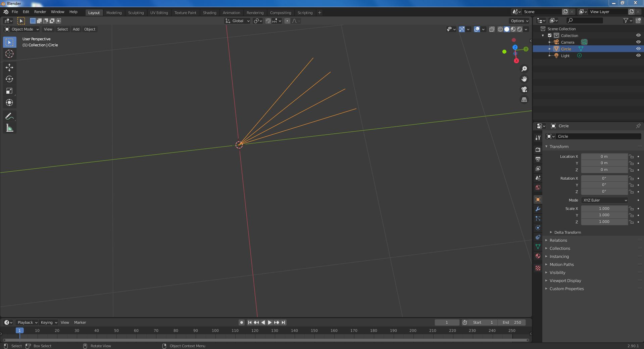Select the Cursor tool in toolbar
The width and height of the screenshot is (644, 349).
[9, 54]
